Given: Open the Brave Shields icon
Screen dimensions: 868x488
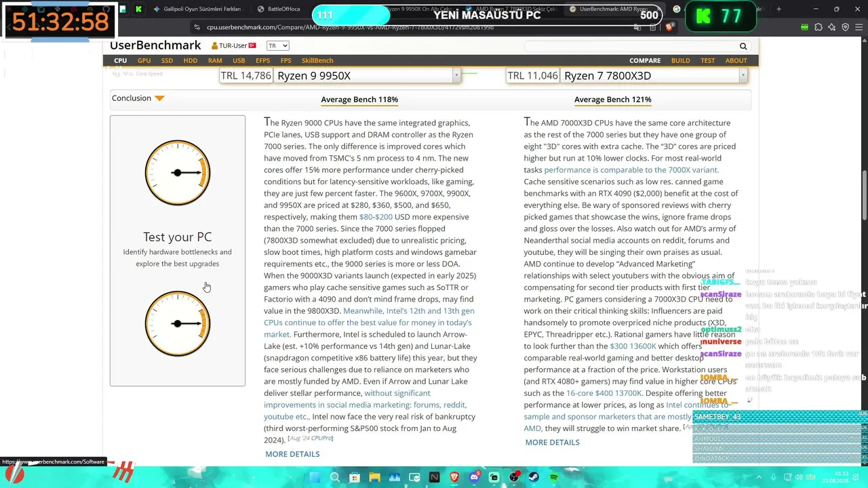Looking at the screenshot, I should point(669,27).
